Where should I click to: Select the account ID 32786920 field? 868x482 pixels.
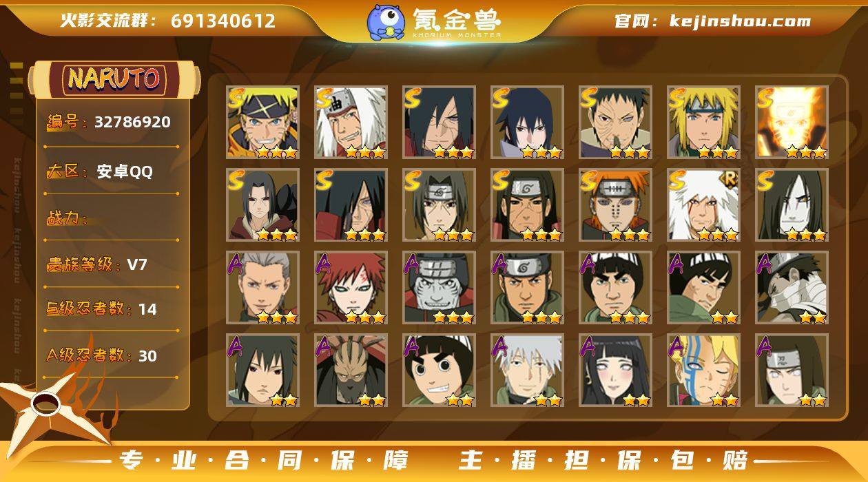[x=109, y=123]
